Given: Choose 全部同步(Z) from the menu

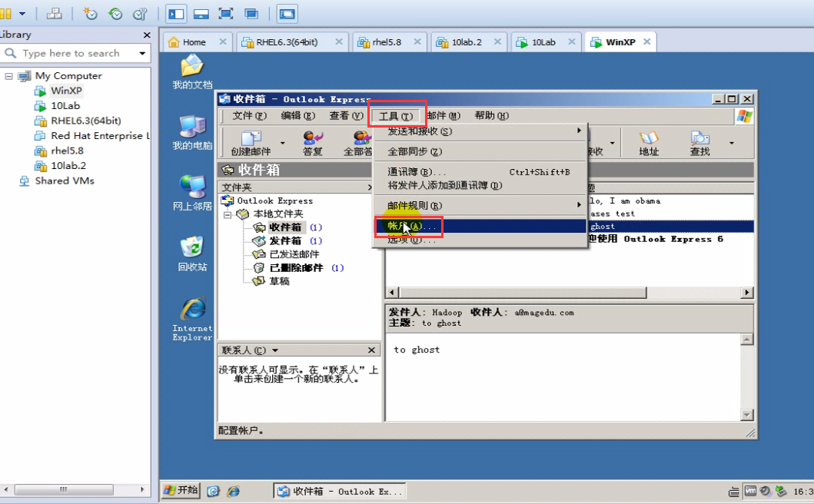Looking at the screenshot, I should pos(480,151).
